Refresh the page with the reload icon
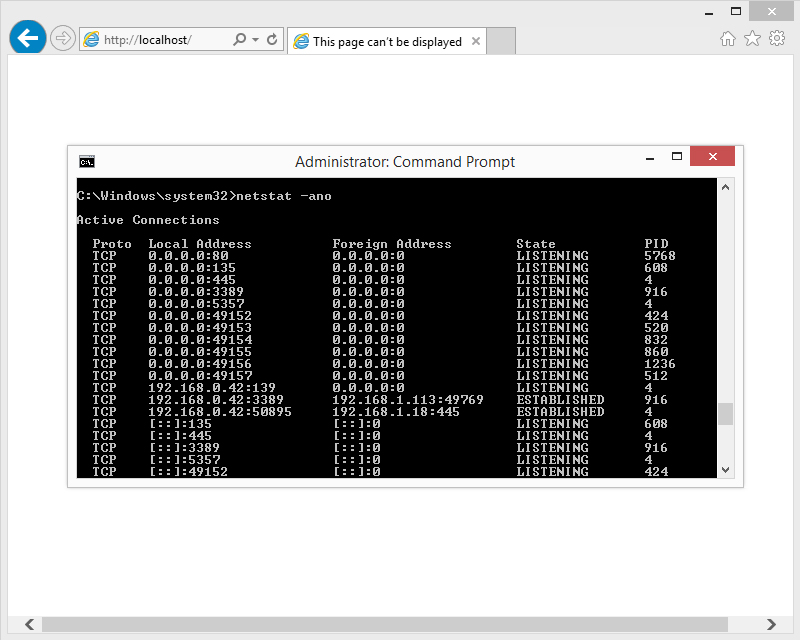The height and width of the screenshot is (640, 800). 272,39
